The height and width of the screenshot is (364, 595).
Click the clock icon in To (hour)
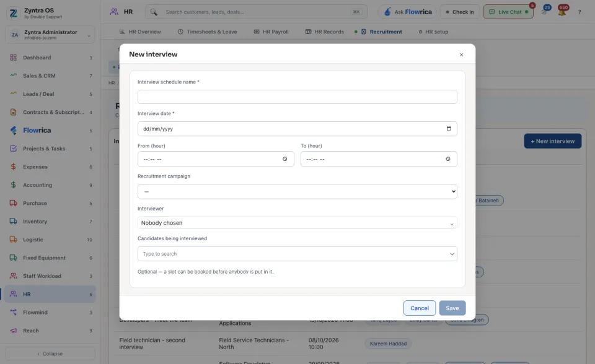(447, 159)
